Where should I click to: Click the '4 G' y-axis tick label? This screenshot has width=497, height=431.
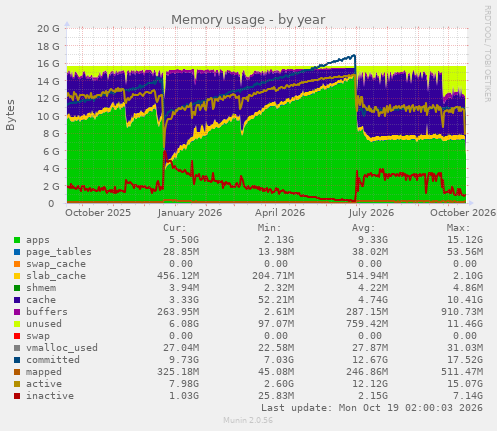[x=51, y=169]
